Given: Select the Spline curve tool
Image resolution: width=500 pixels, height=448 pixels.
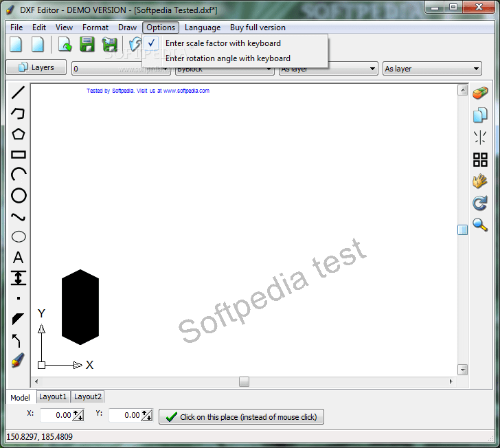Looking at the screenshot, I should 18,217.
